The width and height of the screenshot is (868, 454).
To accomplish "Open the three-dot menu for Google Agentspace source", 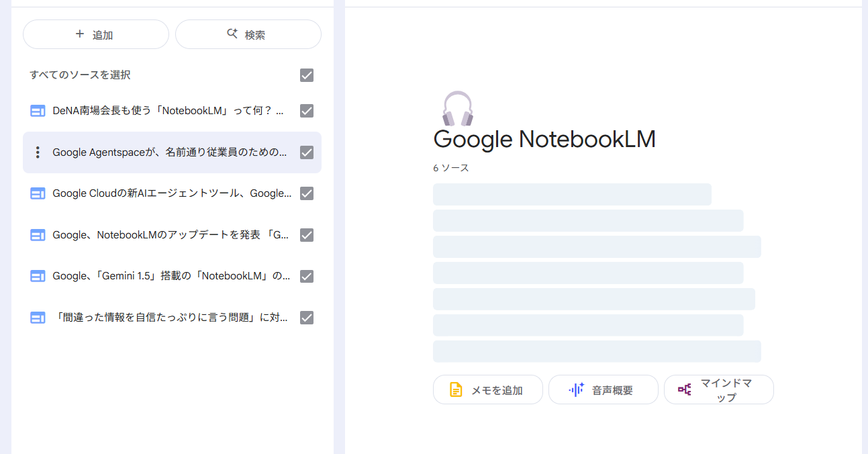I will click(x=38, y=152).
